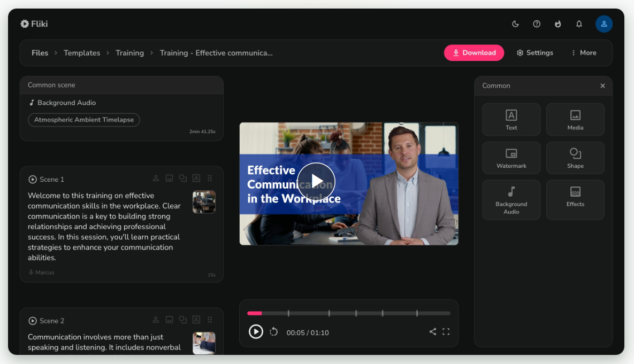Open the More options menu
This screenshot has width=634, height=364.
pos(583,52)
